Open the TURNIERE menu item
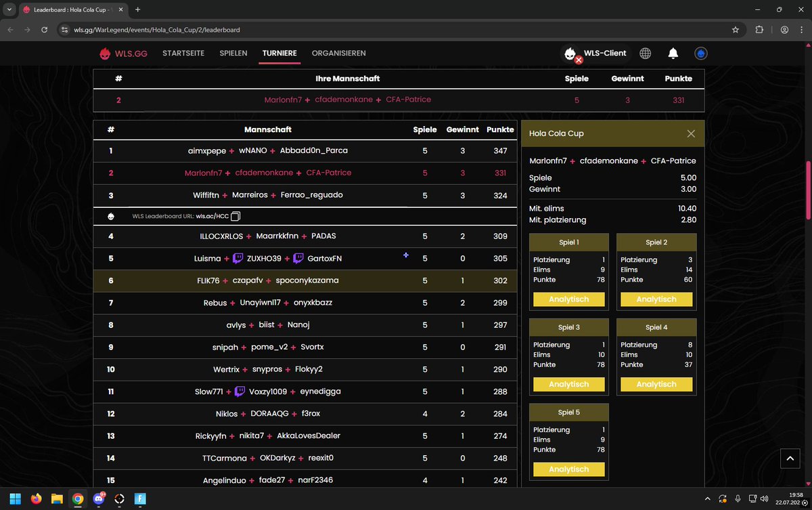 point(279,54)
